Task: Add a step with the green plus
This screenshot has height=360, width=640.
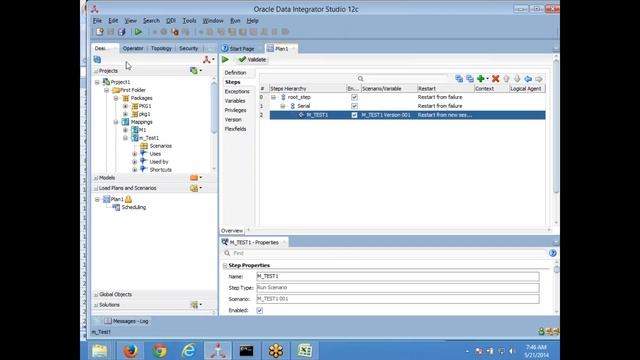Action: 482,79
